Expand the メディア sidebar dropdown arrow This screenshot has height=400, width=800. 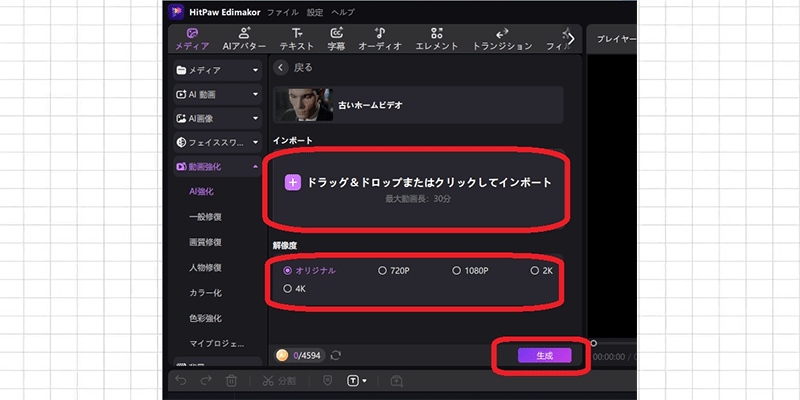point(256,70)
